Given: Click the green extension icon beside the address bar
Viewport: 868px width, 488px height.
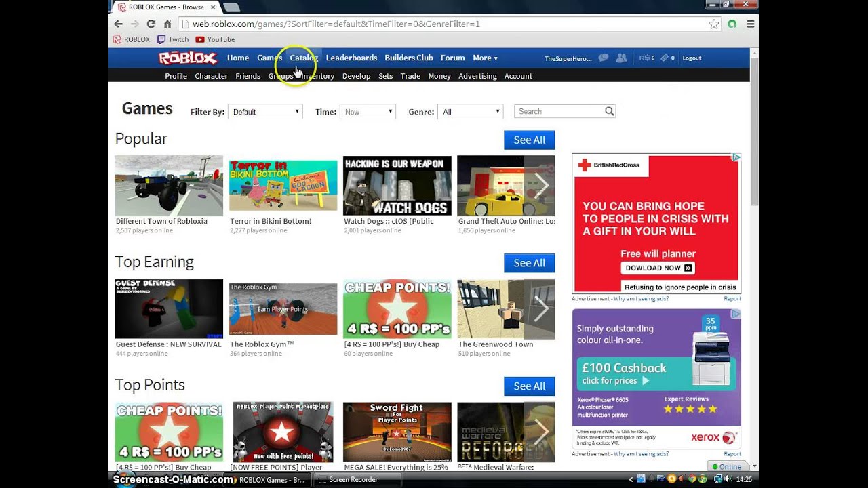Looking at the screenshot, I should point(732,24).
